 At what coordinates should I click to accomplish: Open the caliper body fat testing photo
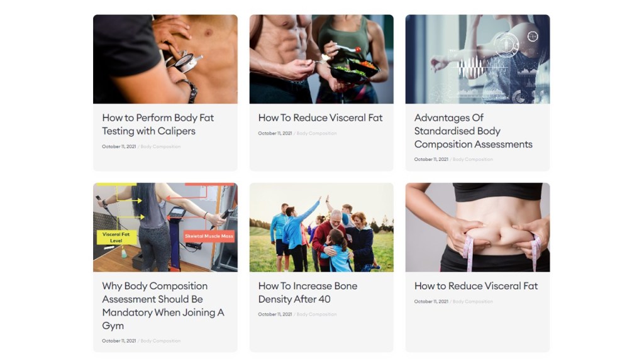click(x=165, y=59)
